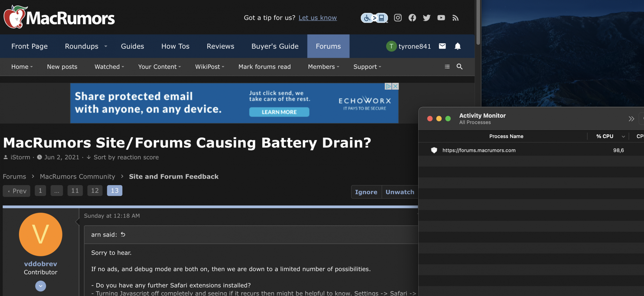644x296 pixels.
Task: Open MacRumors Community breadcrumb
Action: (77, 177)
